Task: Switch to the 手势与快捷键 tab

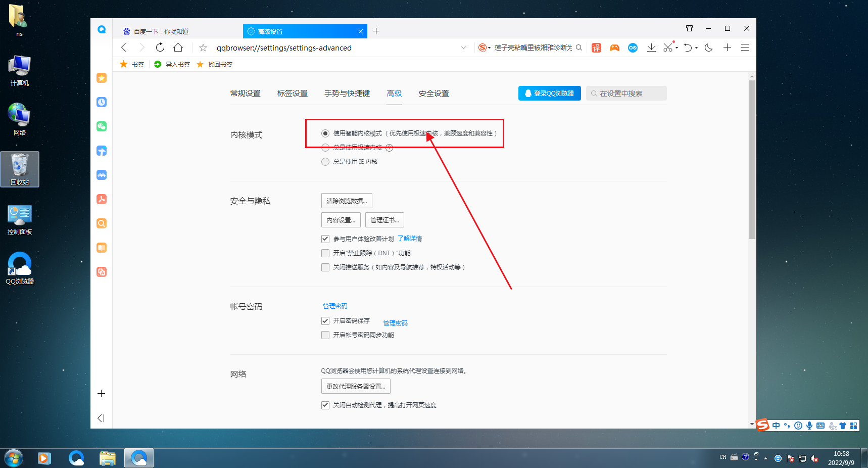Action: (x=347, y=93)
